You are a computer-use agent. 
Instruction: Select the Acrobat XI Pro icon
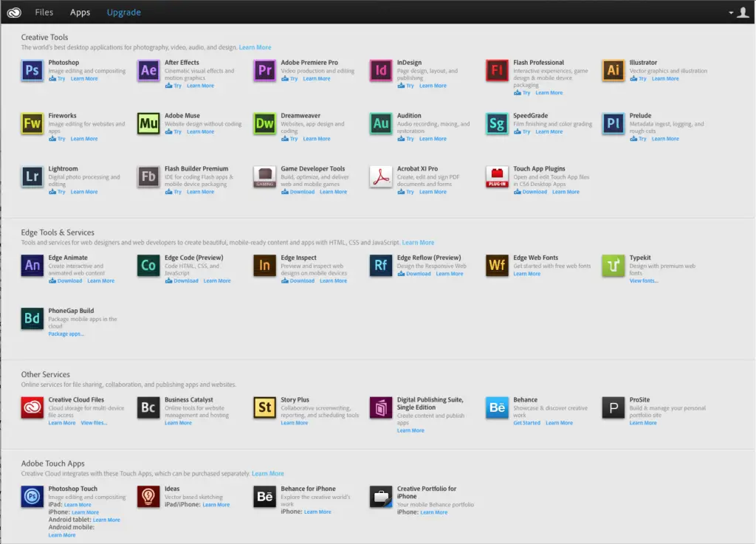pos(381,177)
